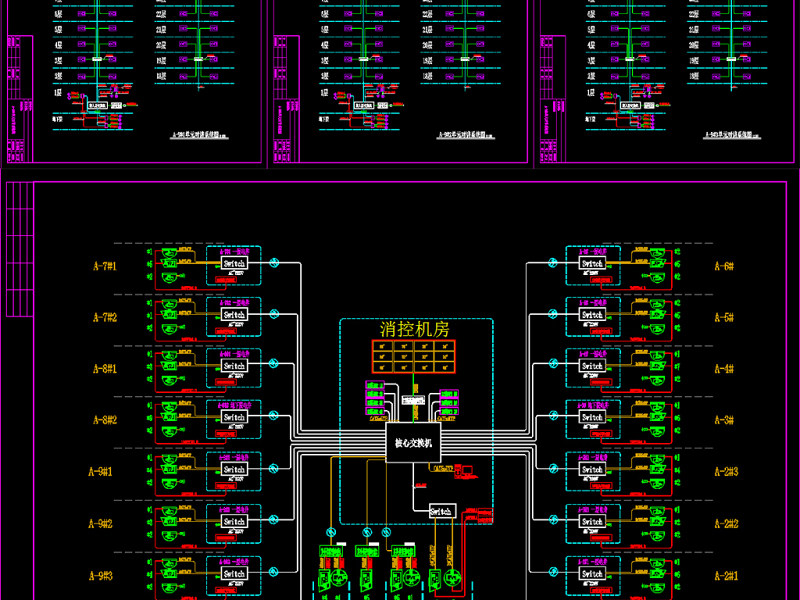800x600 pixels.
Task: Select the Switch box in the A-7#1 row
Action: [x=234, y=263]
